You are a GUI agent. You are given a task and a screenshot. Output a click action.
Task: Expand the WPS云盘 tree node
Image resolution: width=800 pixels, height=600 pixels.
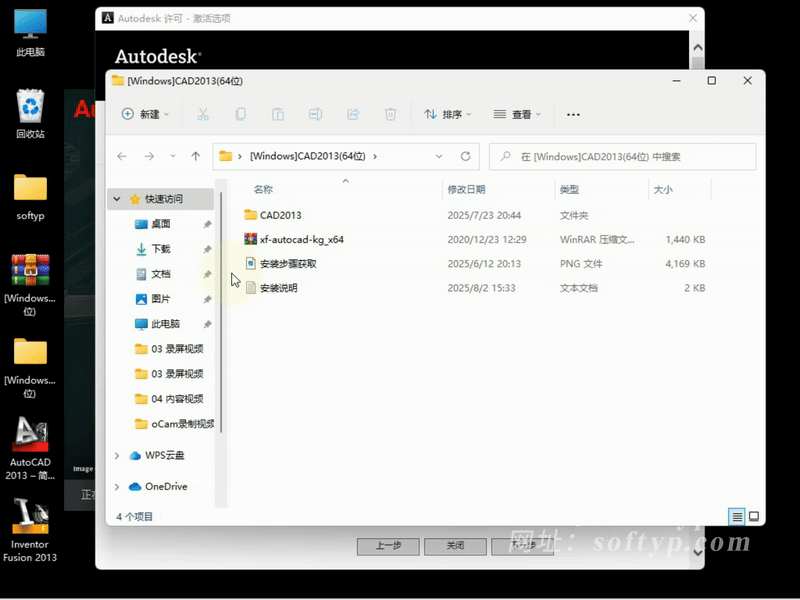click(117, 455)
